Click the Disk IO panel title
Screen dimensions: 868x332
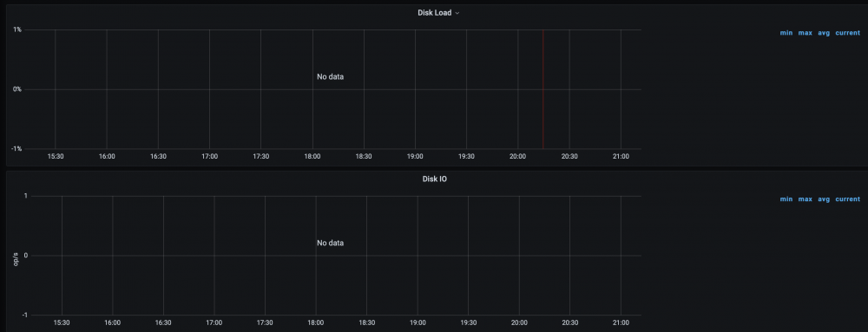[435, 179]
